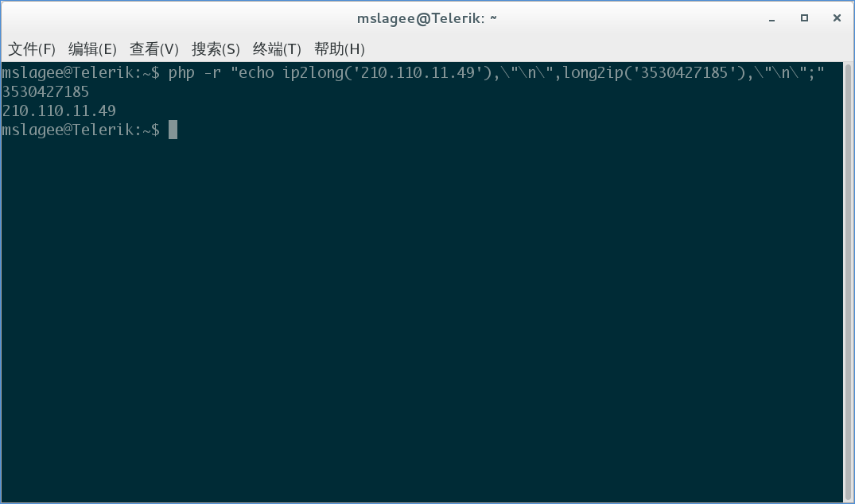Click the first mslagee@Telerik:~$ prompt
Screen dimensions: 855x504
tap(80, 73)
